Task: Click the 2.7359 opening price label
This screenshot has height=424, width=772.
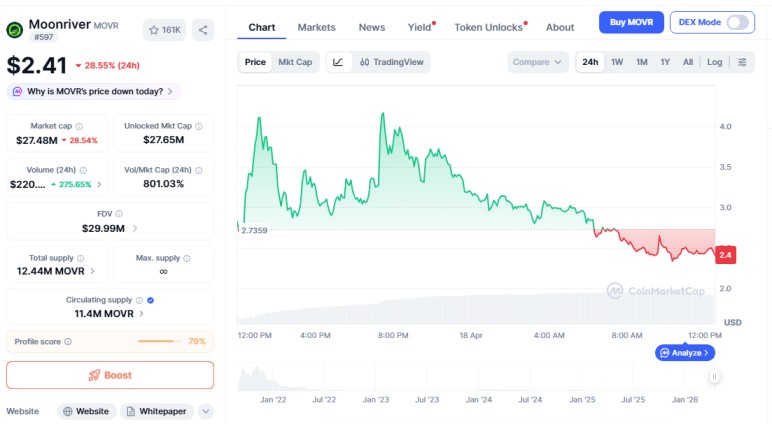Action: pyautogui.click(x=254, y=230)
